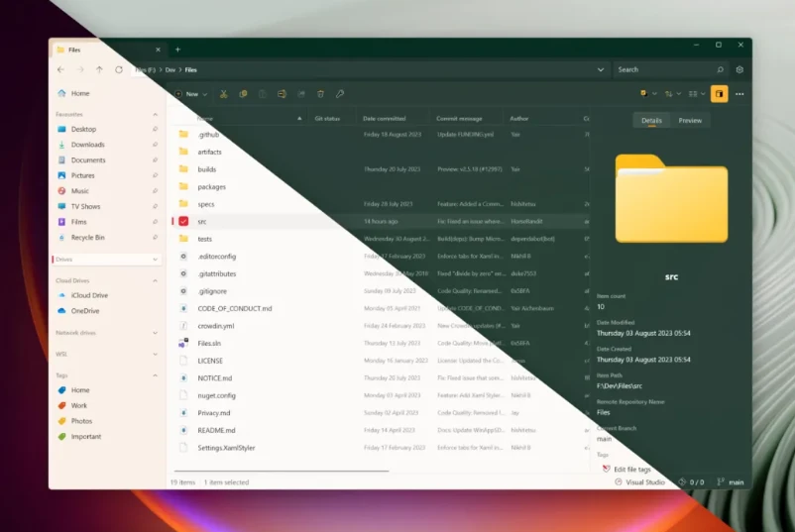The width and height of the screenshot is (795, 532).
Task: Select the README.md file row
Action: tap(381, 430)
